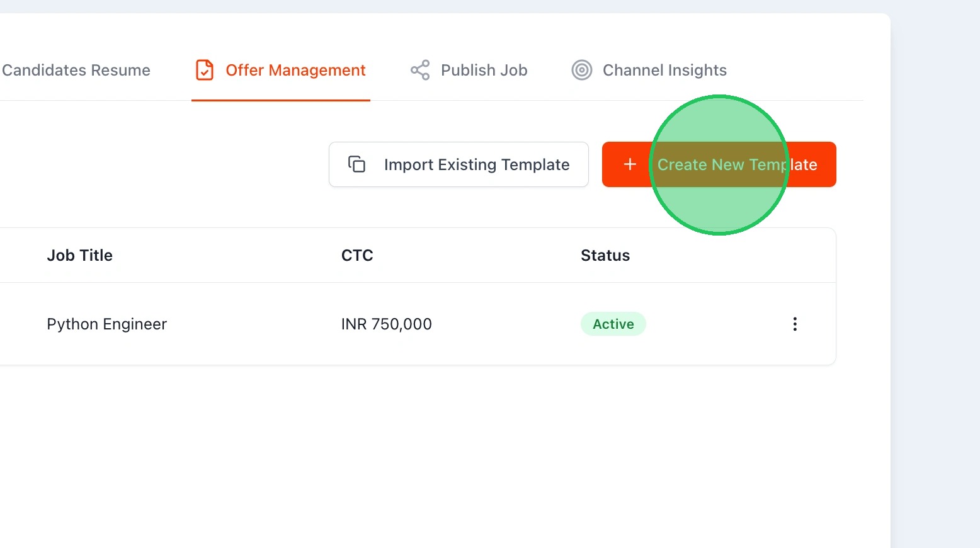Image resolution: width=980 pixels, height=548 pixels.
Task: Open the three-dot menu for Python Engineer
Action: click(795, 324)
